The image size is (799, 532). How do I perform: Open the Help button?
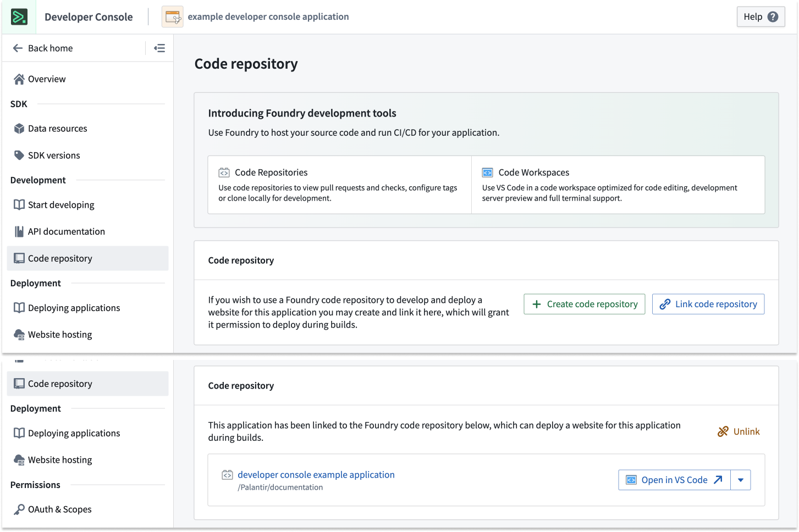pos(761,16)
